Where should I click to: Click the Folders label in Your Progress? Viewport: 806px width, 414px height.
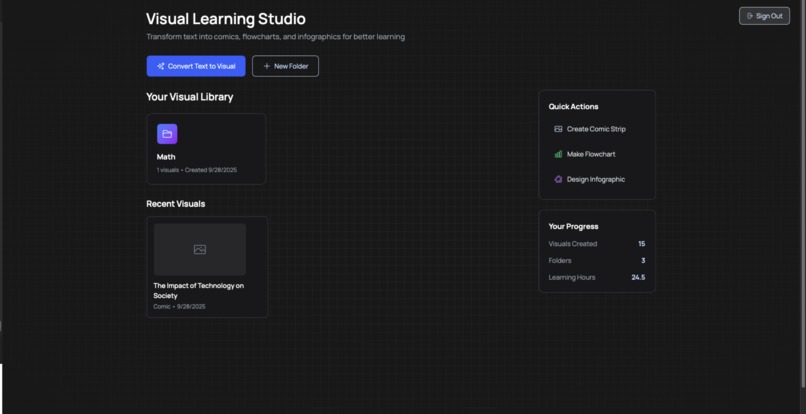tap(560, 261)
